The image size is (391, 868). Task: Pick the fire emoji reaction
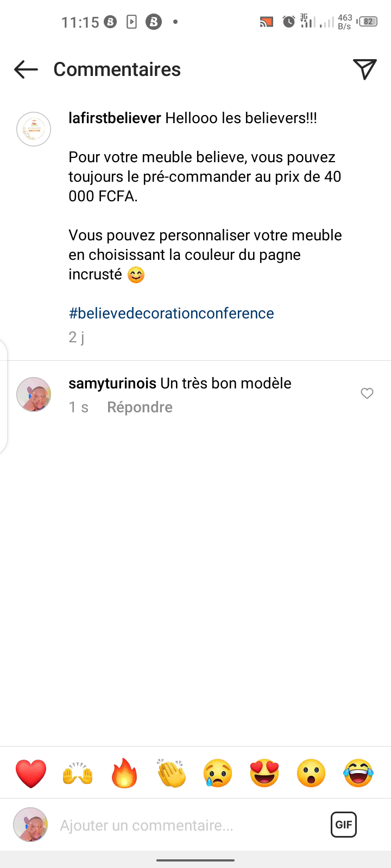(124, 773)
